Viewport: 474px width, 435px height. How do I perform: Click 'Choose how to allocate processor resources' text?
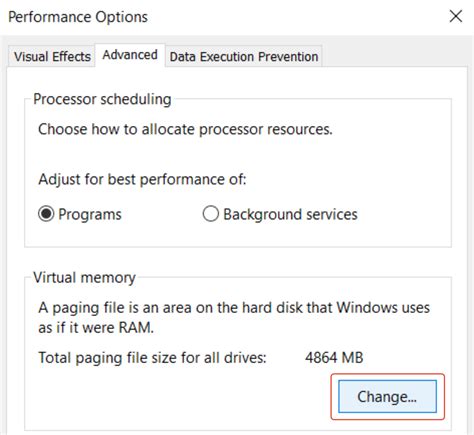click(x=185, y=129)
